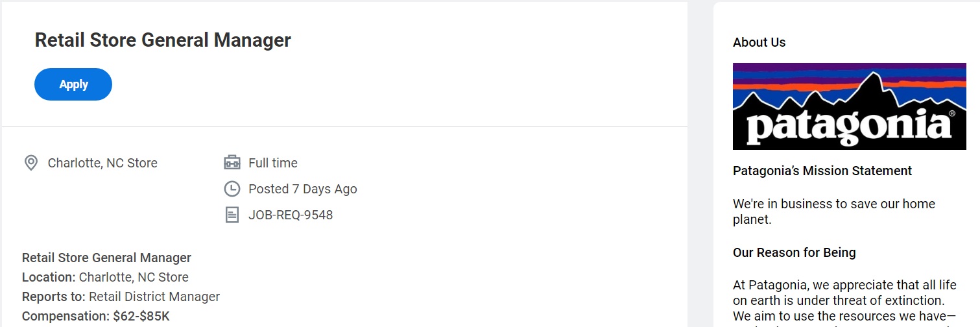The width and height of the screenshot is (980, 327).
Task: Click the briefcase Full time icon
Action: [x=232, y=163]
